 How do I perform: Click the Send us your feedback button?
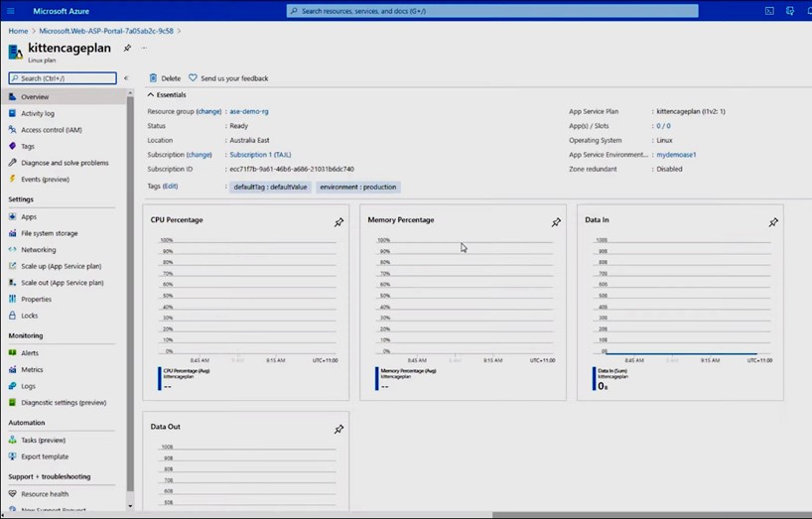228,78
